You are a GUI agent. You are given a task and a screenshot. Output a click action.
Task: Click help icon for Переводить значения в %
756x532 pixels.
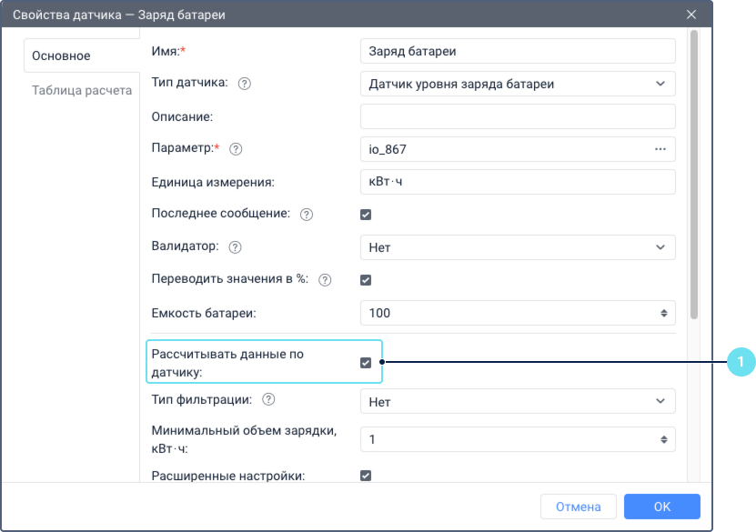pyautogui.click(x=325, y=280)
